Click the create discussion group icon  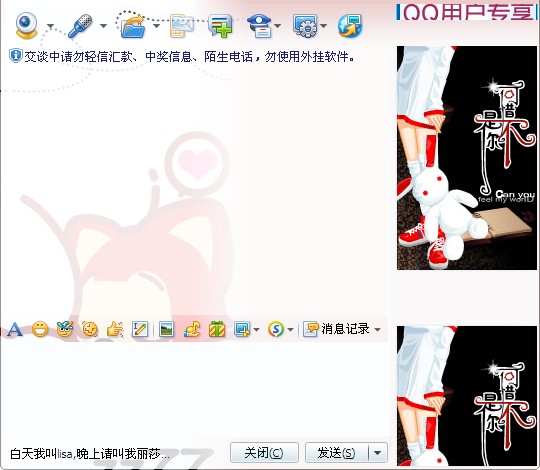(220, 25)
